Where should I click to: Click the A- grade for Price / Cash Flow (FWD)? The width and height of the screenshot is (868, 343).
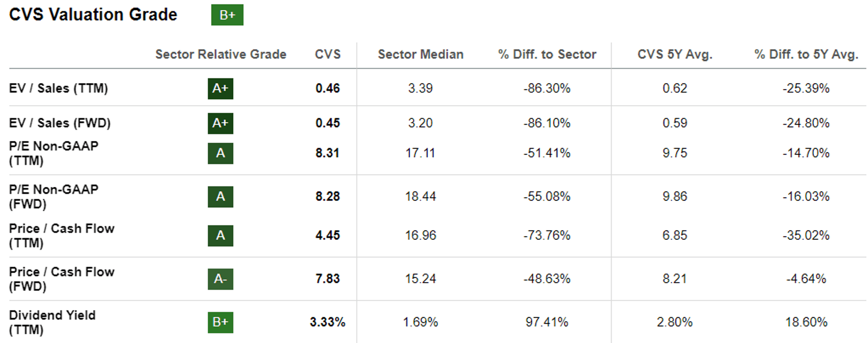(x=220, y=279)
